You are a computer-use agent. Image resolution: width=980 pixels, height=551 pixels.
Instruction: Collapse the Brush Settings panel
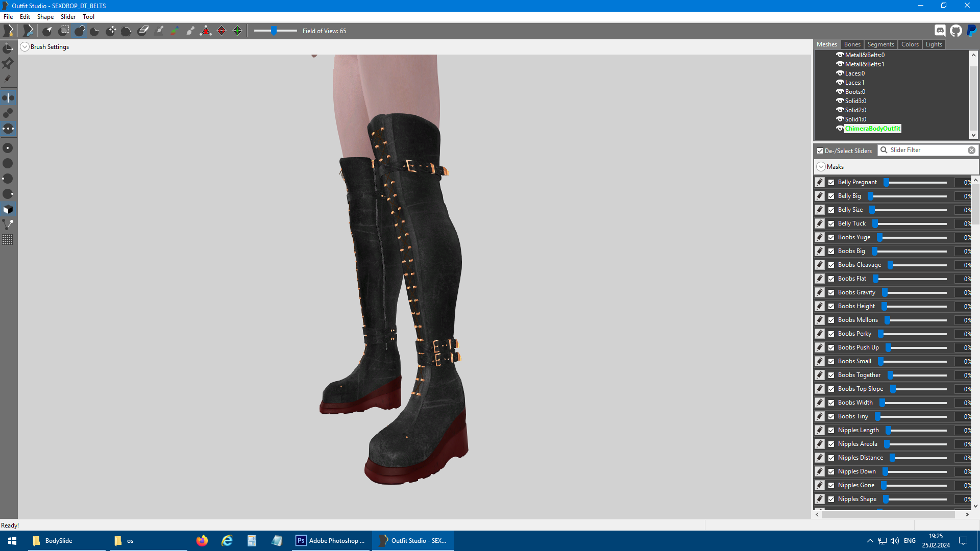click(x=24, y=46)
